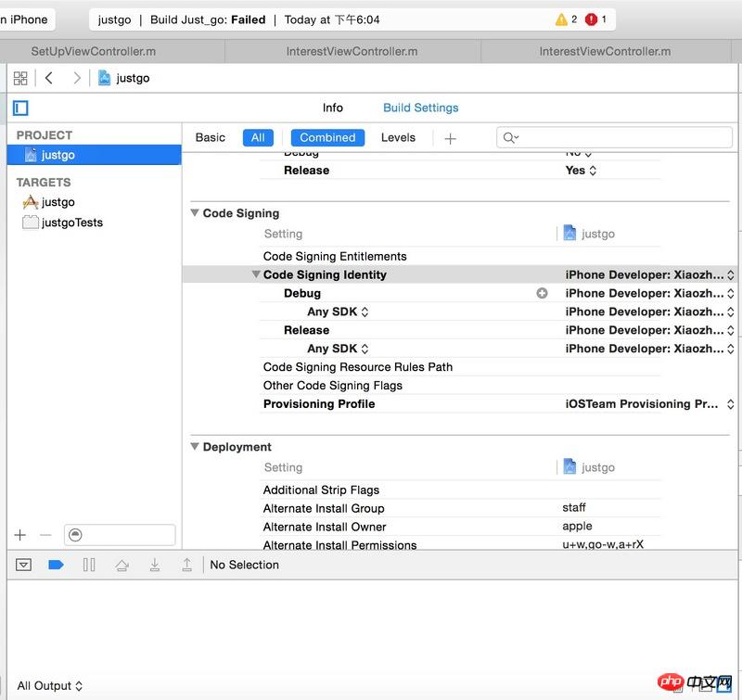The image size is (742, 700).
Task: Click the Any SDK selector under Debug
Action: tap(338, 312)
